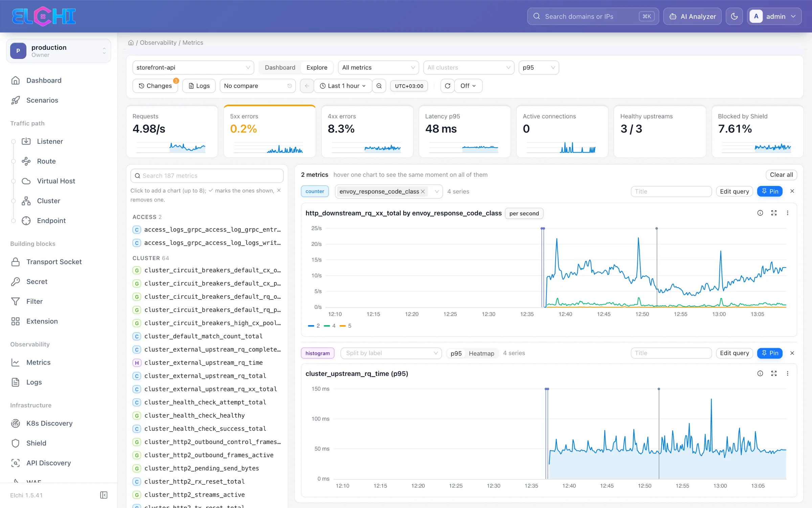The height and width of the screenshot is (508, 812).
Task: Open more options for cluster_upstream_rq_time chart
Action: point(788,374)
